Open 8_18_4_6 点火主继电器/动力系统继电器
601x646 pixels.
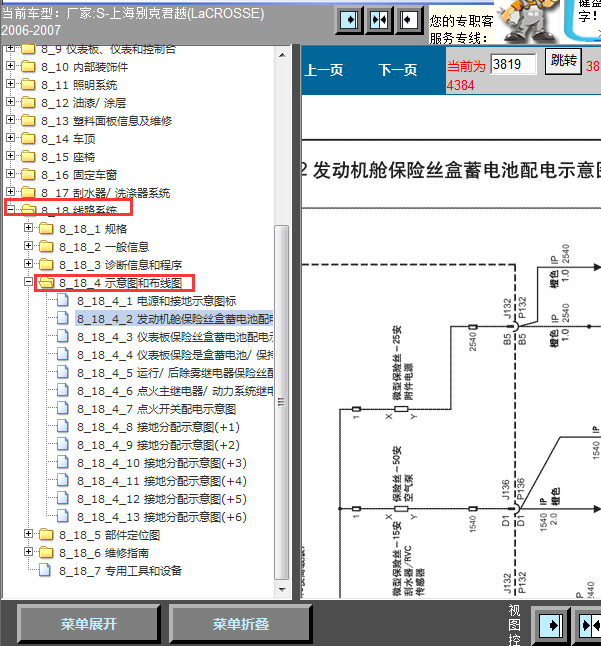tap(175, 391)
